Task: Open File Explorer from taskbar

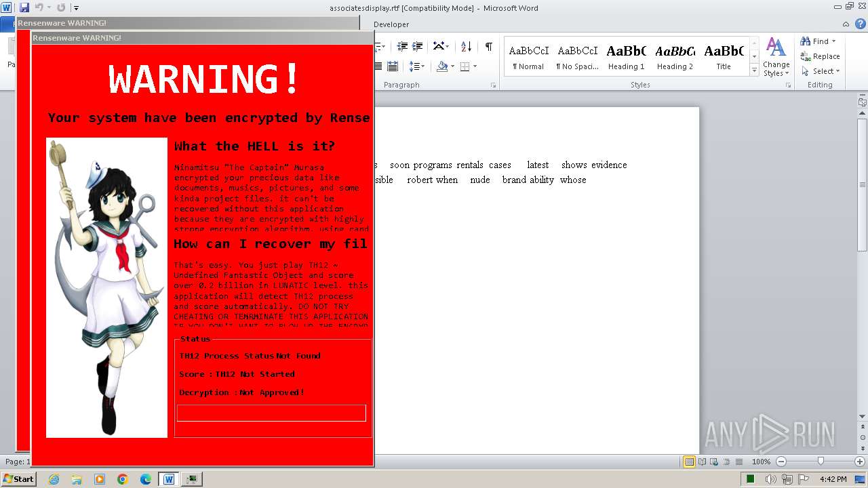Action: pyautogui.click(x=77, y=479)
